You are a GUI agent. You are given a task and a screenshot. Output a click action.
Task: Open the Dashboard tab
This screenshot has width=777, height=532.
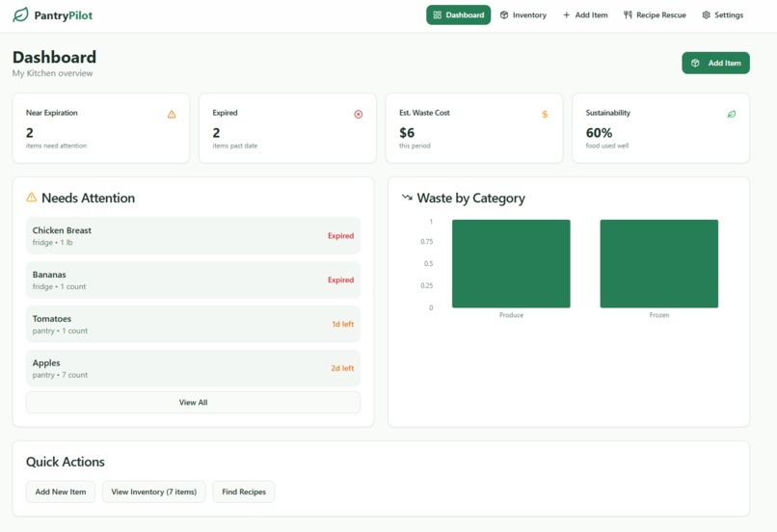(x=458, y=14)
